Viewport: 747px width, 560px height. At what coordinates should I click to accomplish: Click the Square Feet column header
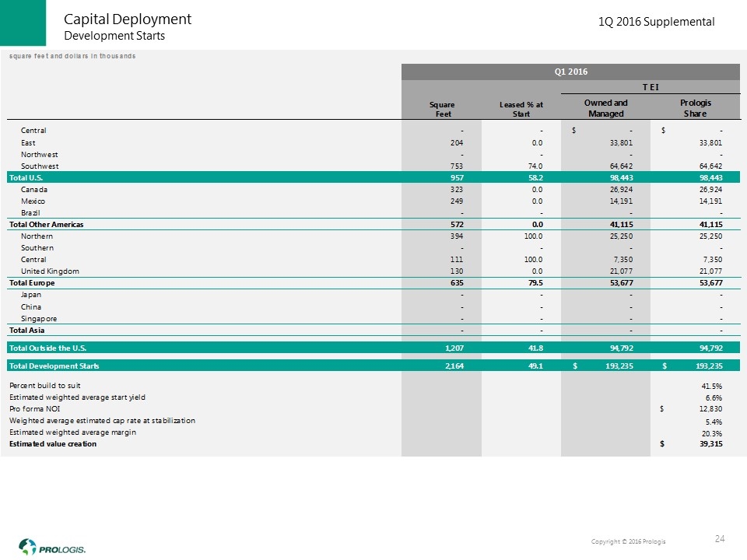[442, 108]
